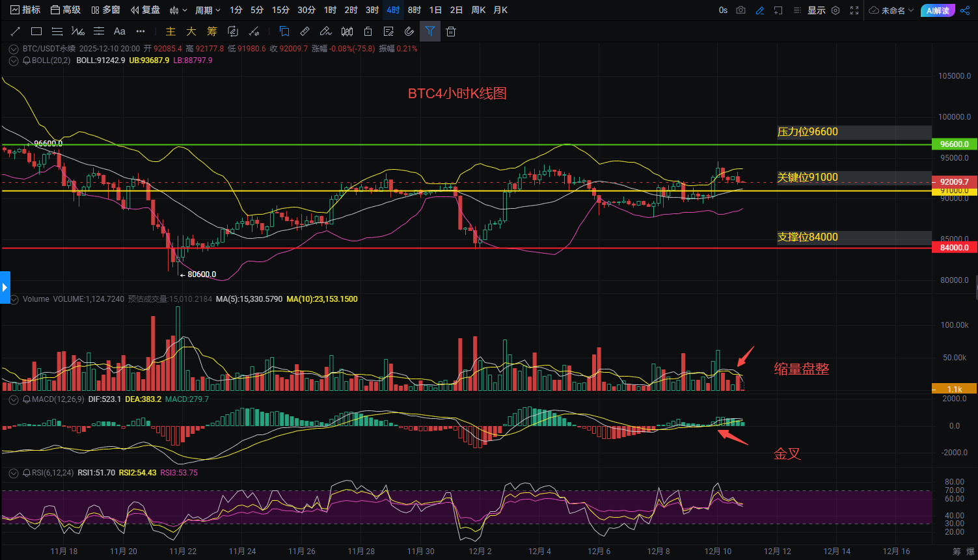The image size is (978, 560).
Task: Click the BOLL indicator alert bell
Action: pos(27,60)
